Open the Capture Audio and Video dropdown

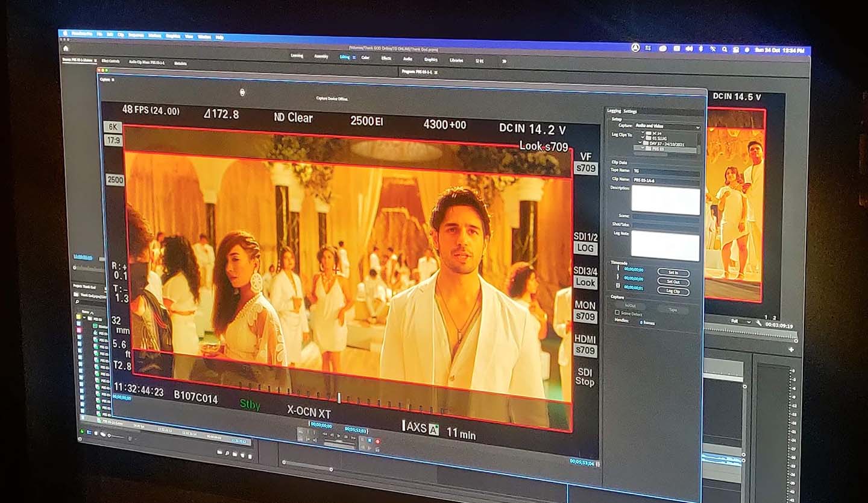[667, 127]
